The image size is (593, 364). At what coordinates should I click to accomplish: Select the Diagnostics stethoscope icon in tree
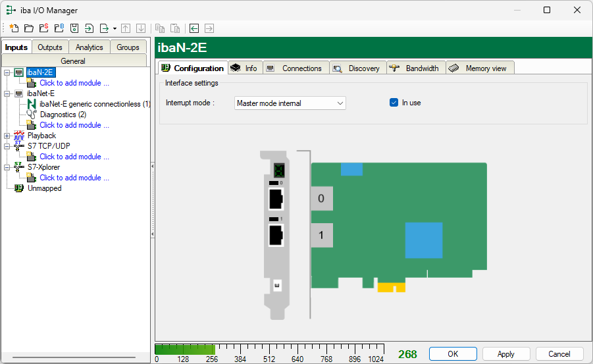pyautogui.click(x=31, y=115)
